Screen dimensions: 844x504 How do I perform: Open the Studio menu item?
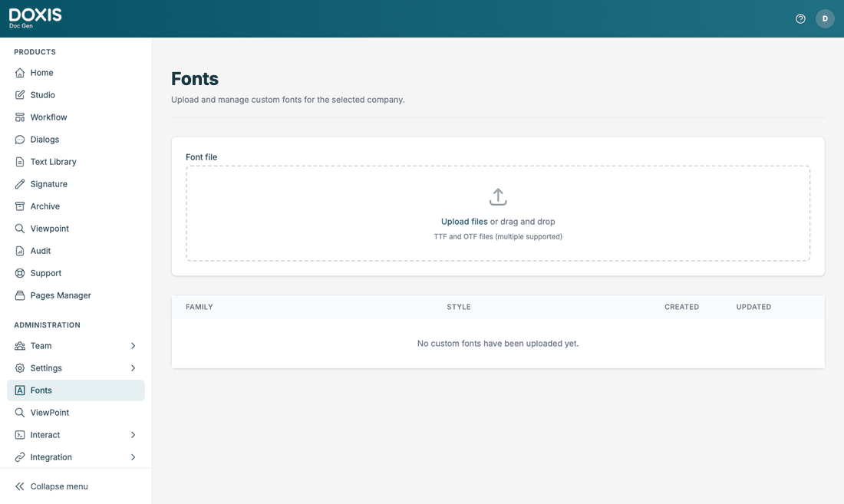pos(76,94)
